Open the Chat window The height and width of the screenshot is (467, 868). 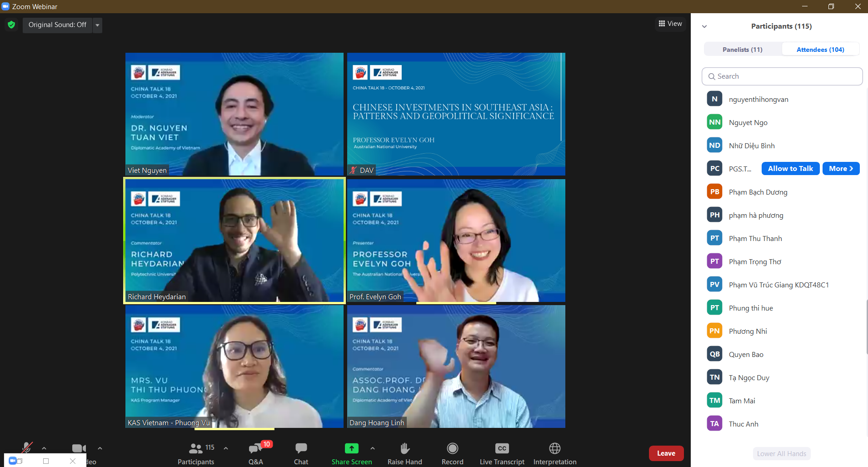click(301, 449)
